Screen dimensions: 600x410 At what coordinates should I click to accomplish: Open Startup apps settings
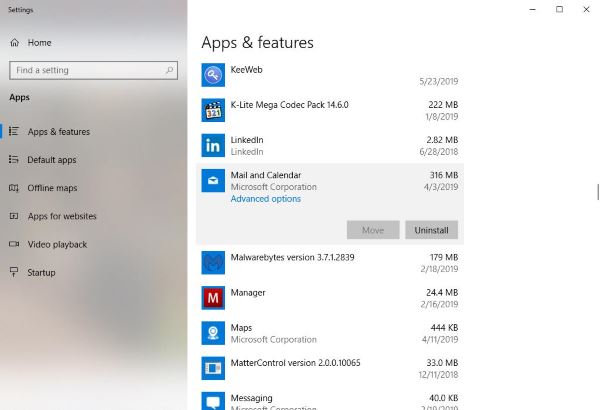point(41,273)
